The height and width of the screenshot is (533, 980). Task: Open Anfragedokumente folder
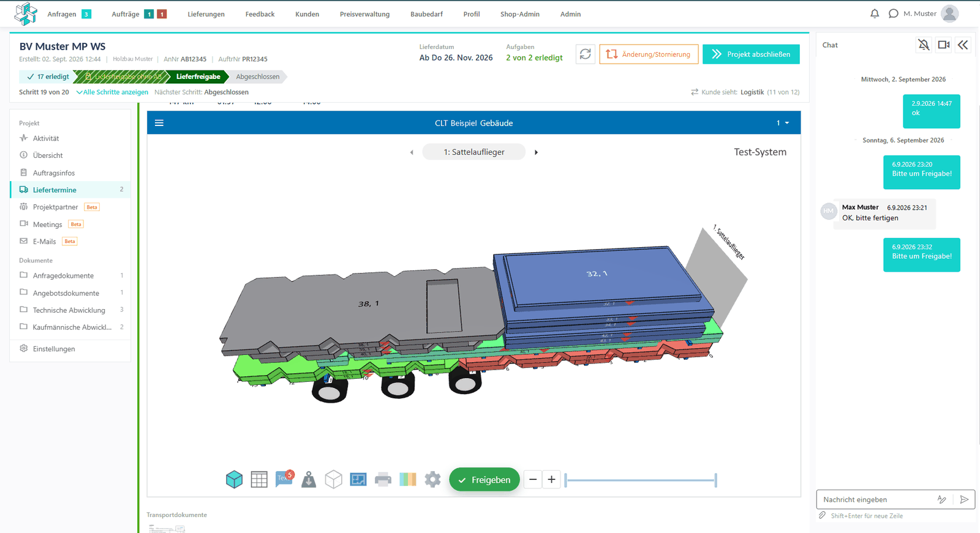(x=70, y=275)
